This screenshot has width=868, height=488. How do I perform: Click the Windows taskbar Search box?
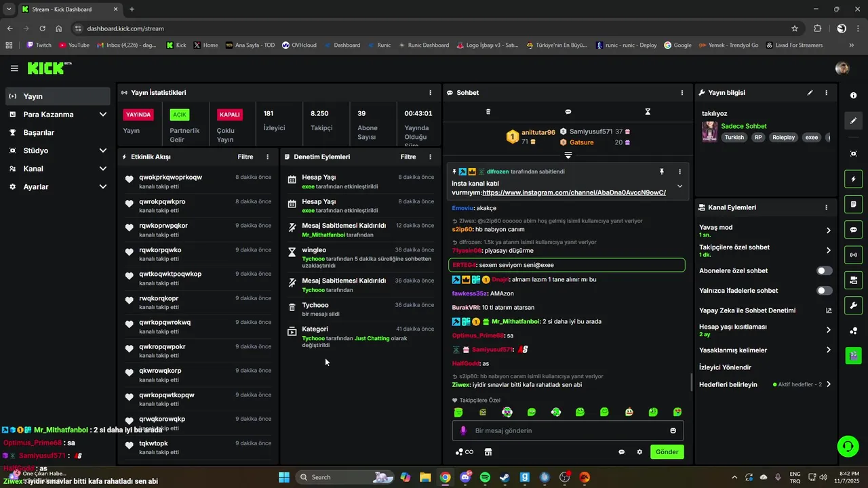tap(346, 477)
